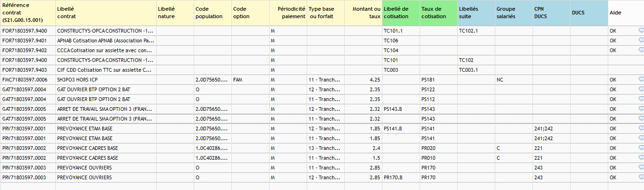Sort by Code population column header

click(x=212, y=13)
